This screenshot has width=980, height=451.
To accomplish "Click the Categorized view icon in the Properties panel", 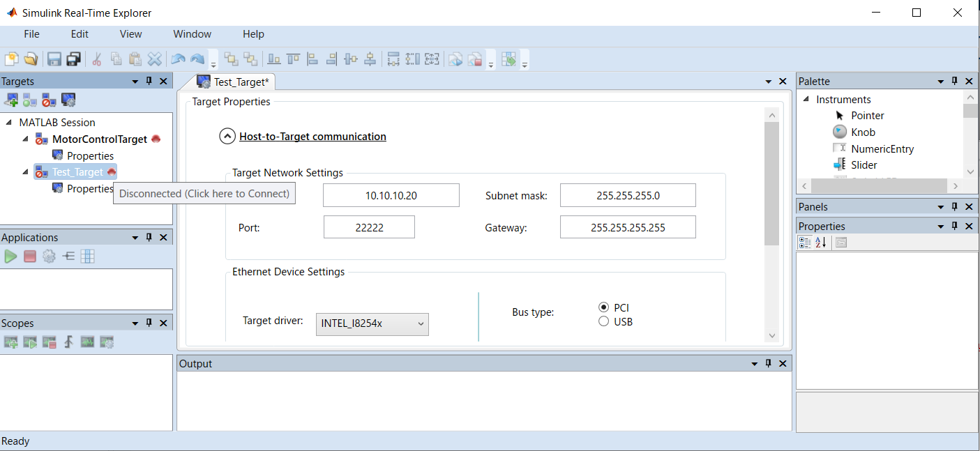I will point(804,242).
